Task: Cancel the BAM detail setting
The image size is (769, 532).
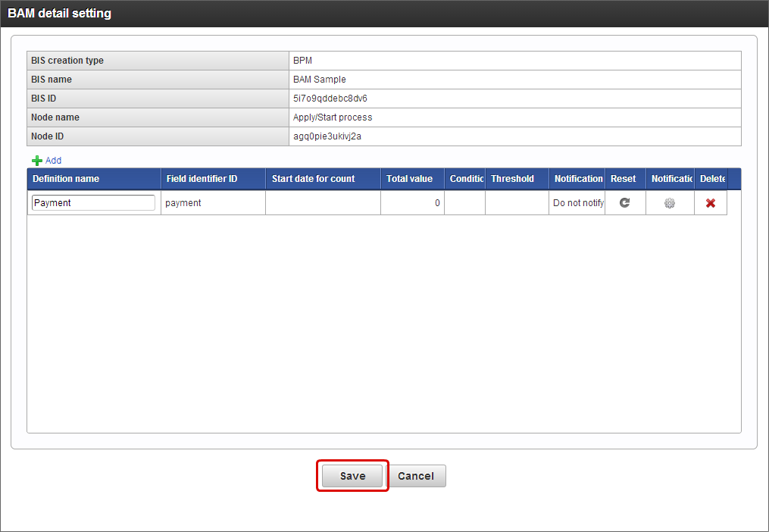Action: tap(416, 476)
